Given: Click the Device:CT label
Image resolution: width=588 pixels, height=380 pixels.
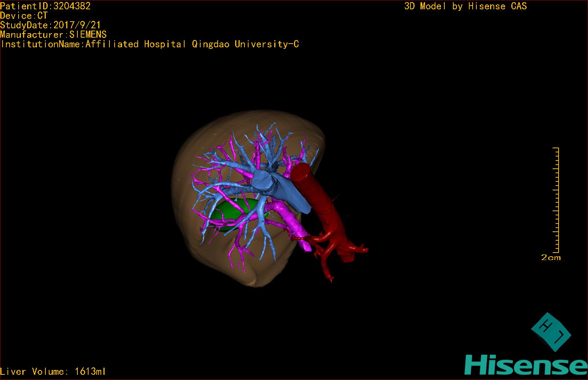Looking at the screenshot, I should (24, 16).
